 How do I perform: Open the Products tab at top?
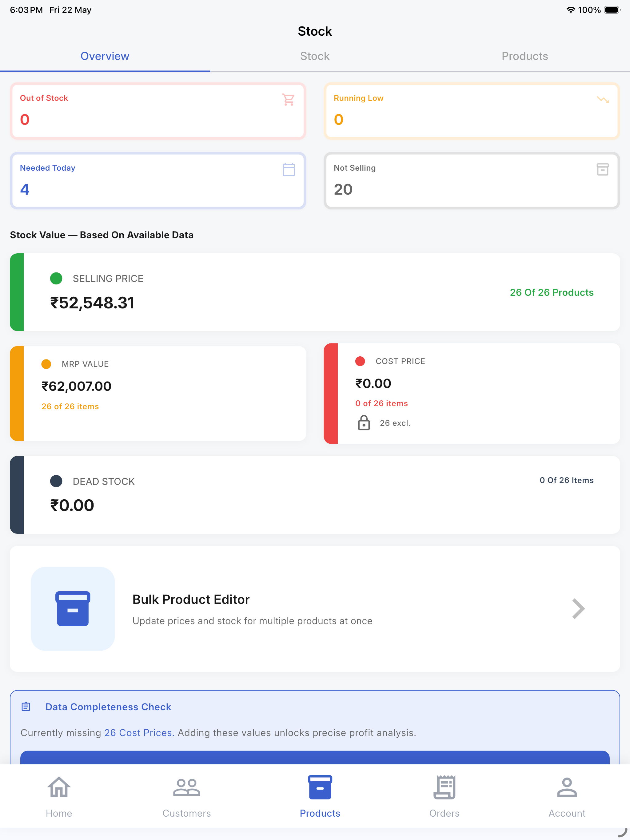(x=525, y=56)
